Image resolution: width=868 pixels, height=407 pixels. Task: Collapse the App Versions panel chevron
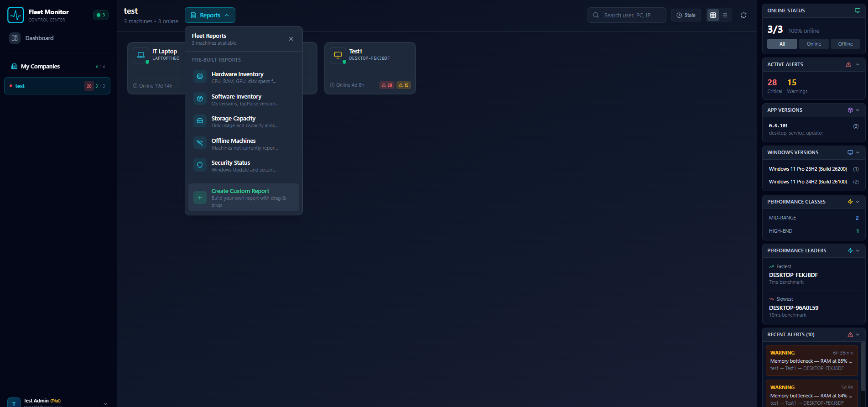pos(858,110)
